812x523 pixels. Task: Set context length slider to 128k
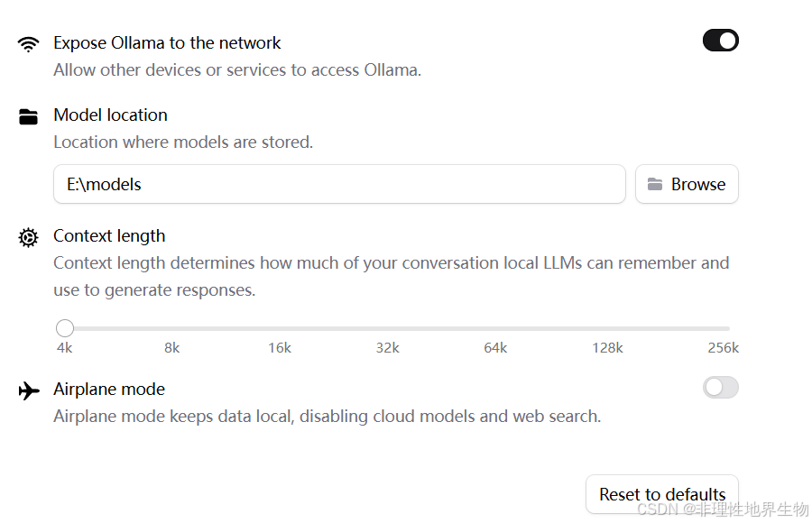coord(607,328)
